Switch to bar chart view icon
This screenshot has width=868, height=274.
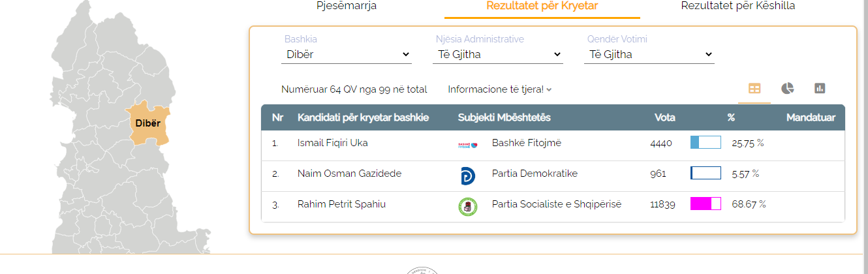tap(820, 89)
